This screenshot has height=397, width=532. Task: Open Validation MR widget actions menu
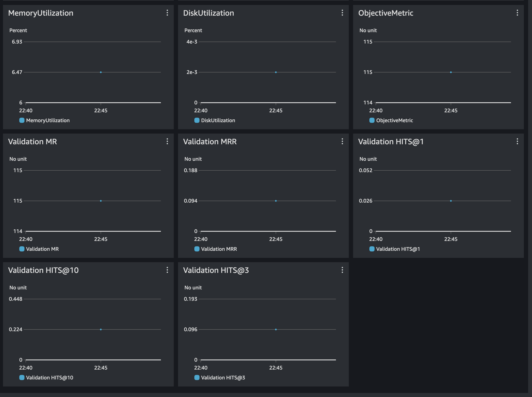(167, 141)
